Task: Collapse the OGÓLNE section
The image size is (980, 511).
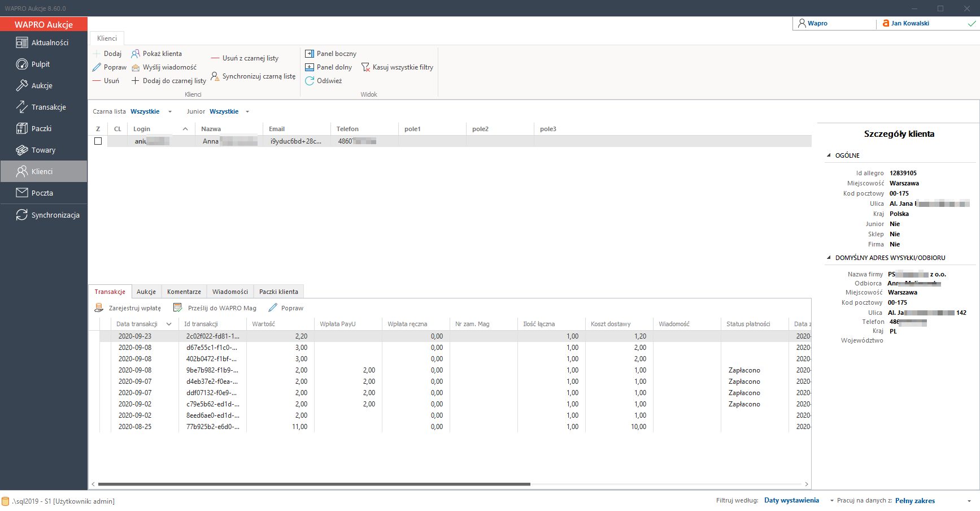Action: click(829, 155)
